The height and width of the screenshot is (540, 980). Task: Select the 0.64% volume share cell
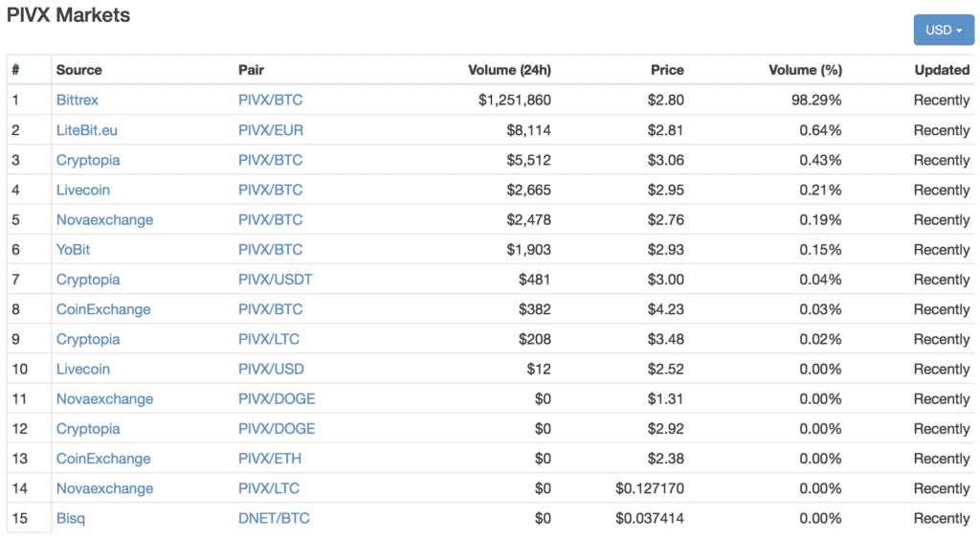(x=820, y=130)
